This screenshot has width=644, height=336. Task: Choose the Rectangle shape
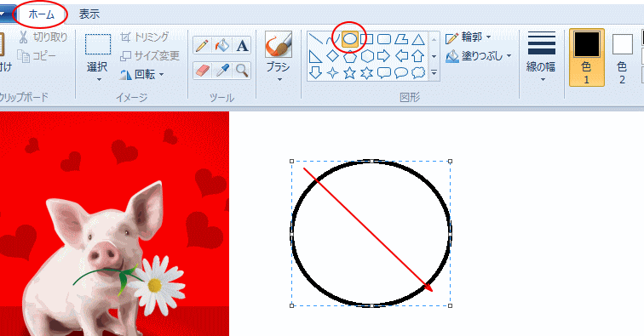367,39
